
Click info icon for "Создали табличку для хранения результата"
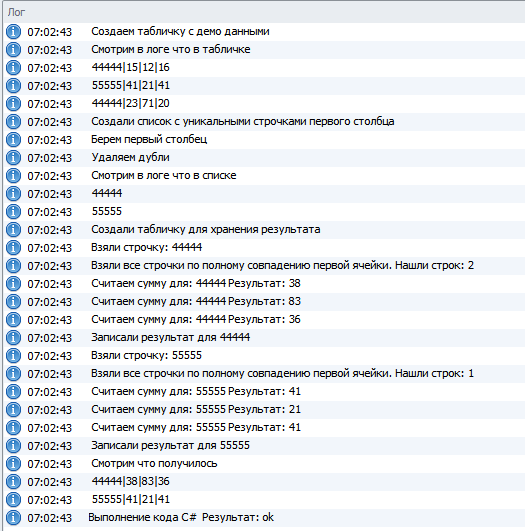pos(14,230)
